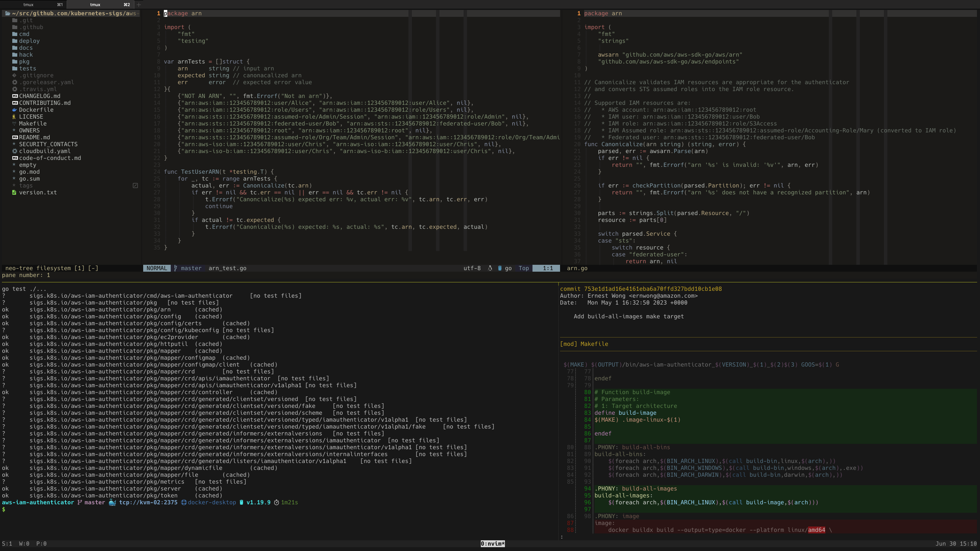Click the gear icon beside cloudbuild.yaml
The height and width of the screenshot is (551, 980).
tap(15, 151)
